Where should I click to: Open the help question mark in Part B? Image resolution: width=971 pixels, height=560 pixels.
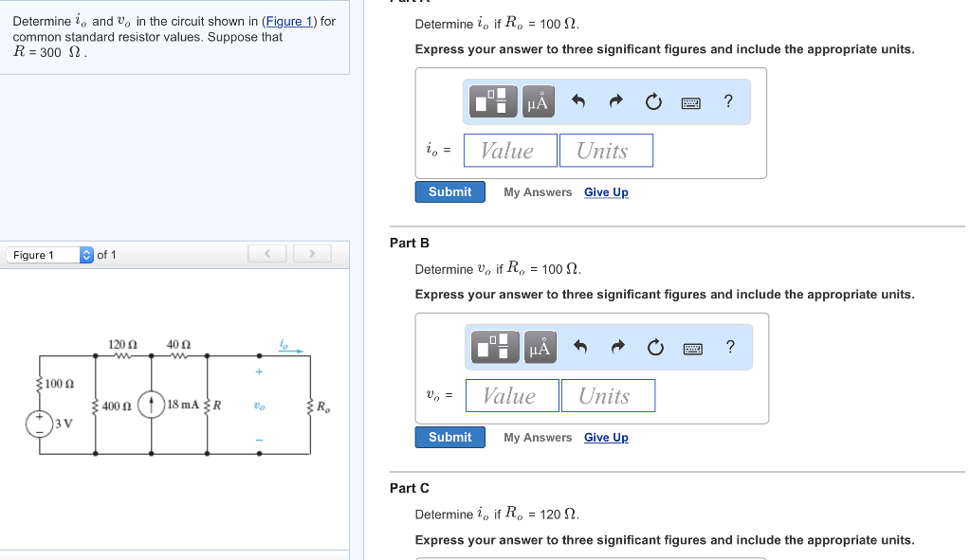729,347
